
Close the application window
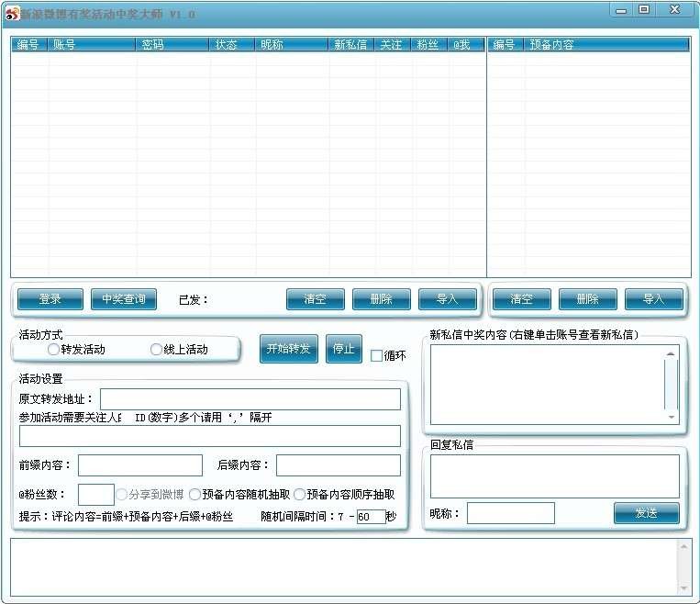675,10
